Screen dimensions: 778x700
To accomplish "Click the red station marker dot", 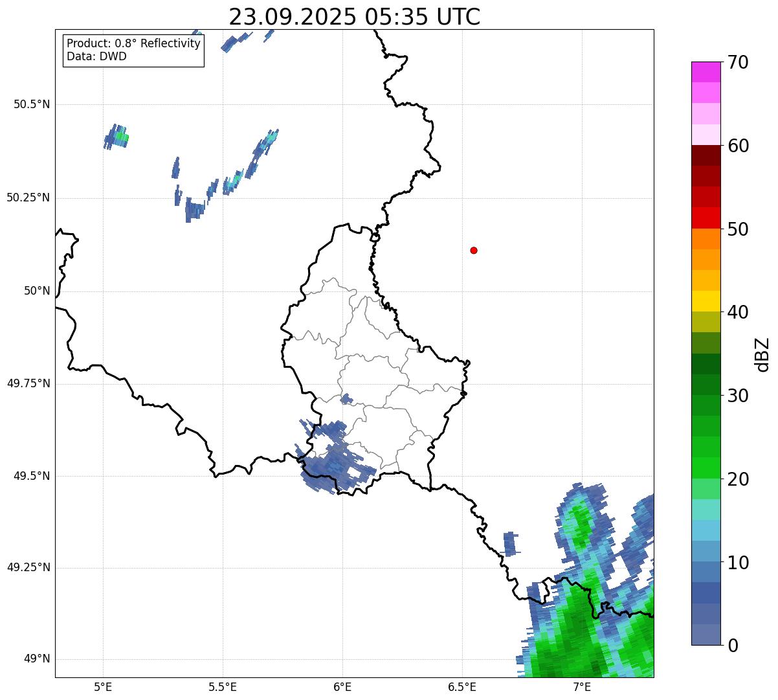I will click(x=474, y=250).
